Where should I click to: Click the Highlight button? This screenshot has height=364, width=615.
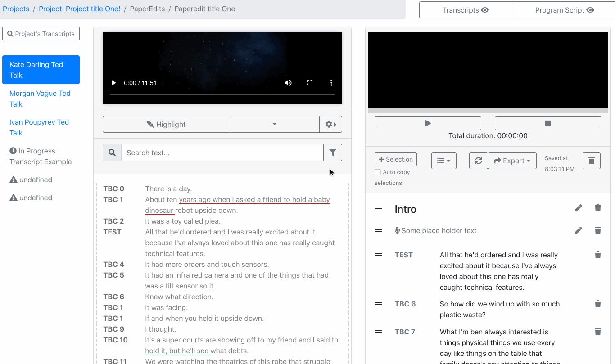(x=166, y=124)
